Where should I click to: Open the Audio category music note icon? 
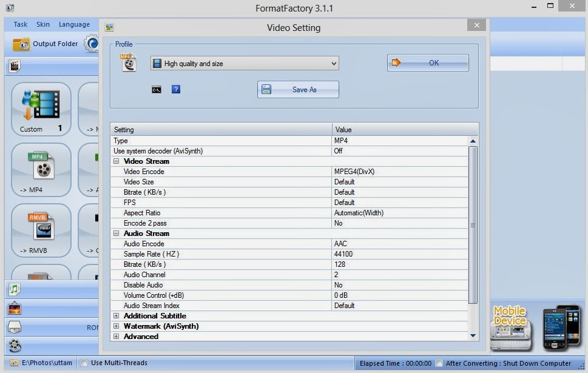pos(14,289)
